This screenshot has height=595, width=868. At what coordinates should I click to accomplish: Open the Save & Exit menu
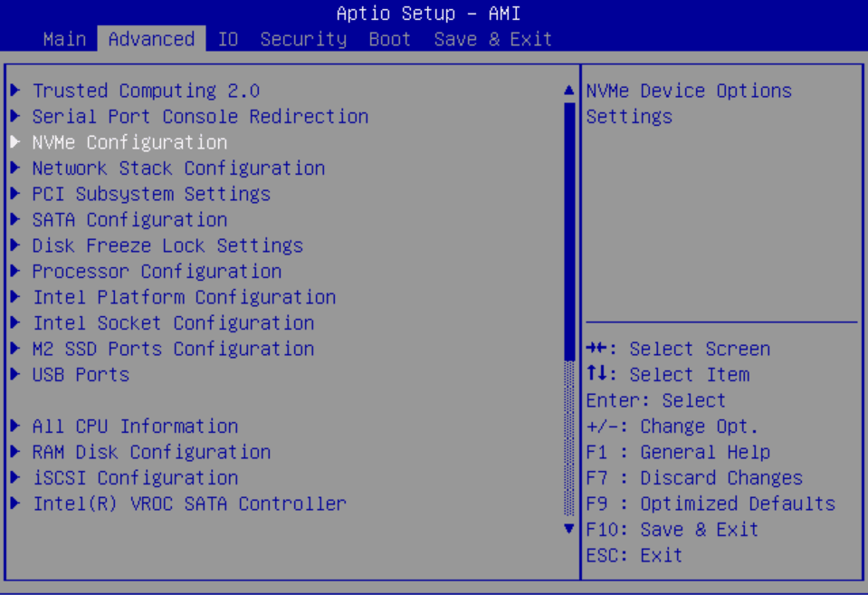[492, 38]
